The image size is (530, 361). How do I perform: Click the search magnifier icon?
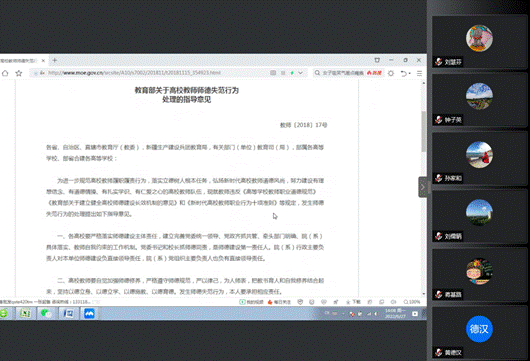point(317,73)
